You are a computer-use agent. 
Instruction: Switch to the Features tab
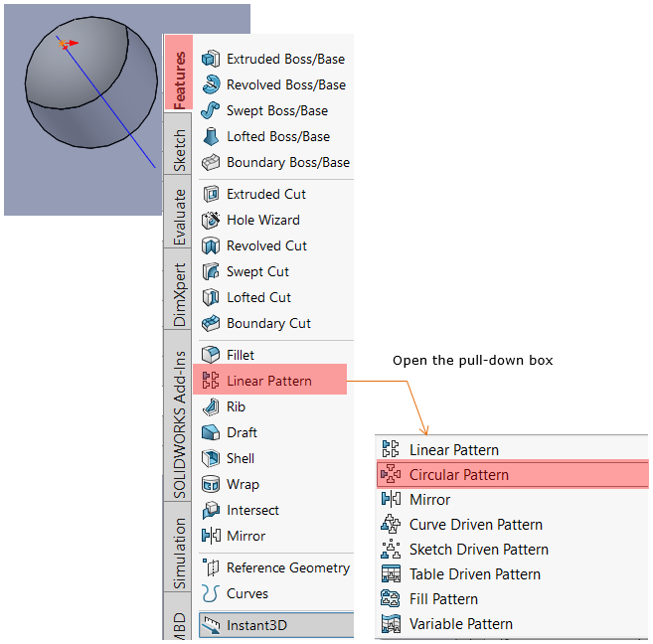(x=179, y=73)
